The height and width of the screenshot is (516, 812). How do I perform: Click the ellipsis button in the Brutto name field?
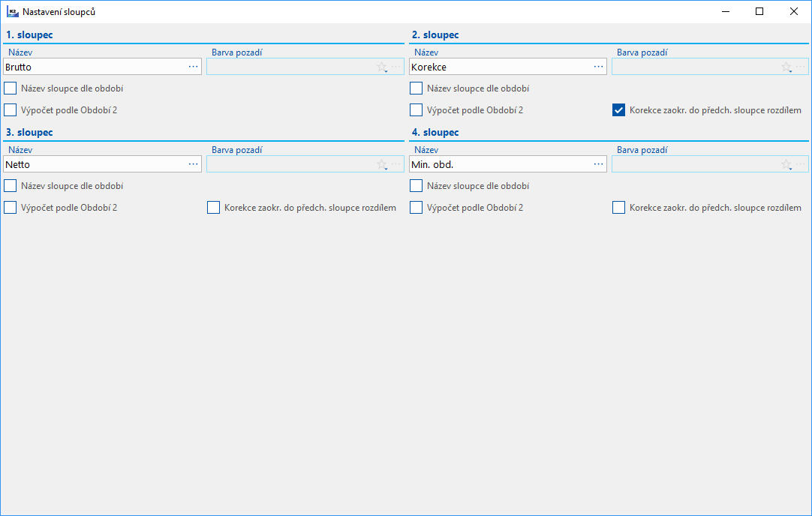click(194, 67)
